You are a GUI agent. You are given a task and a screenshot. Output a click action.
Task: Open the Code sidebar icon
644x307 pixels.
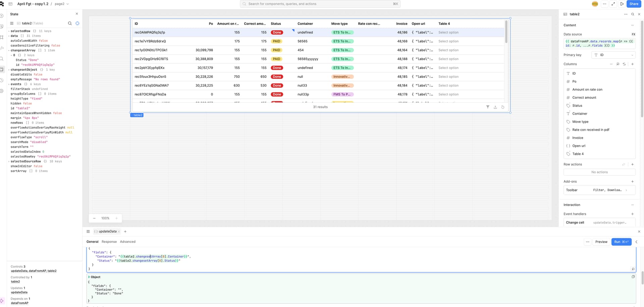(x=2, y=48)
